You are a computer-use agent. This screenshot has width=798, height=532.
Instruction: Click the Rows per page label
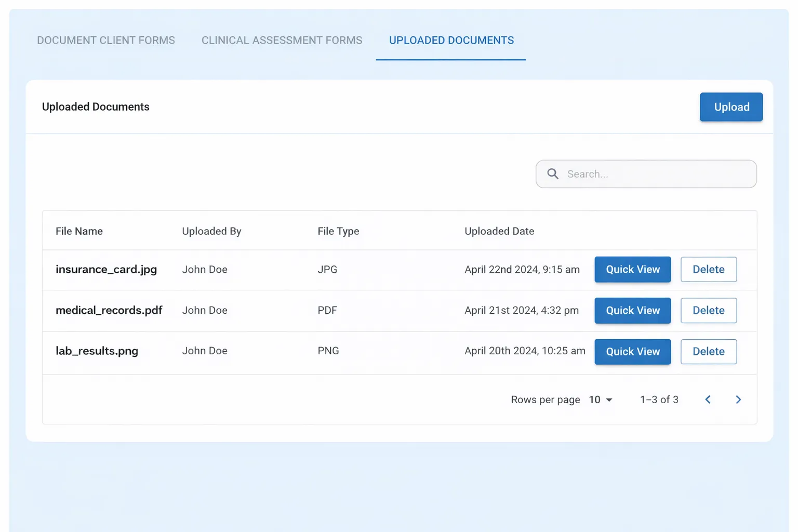tap(546, 400)
